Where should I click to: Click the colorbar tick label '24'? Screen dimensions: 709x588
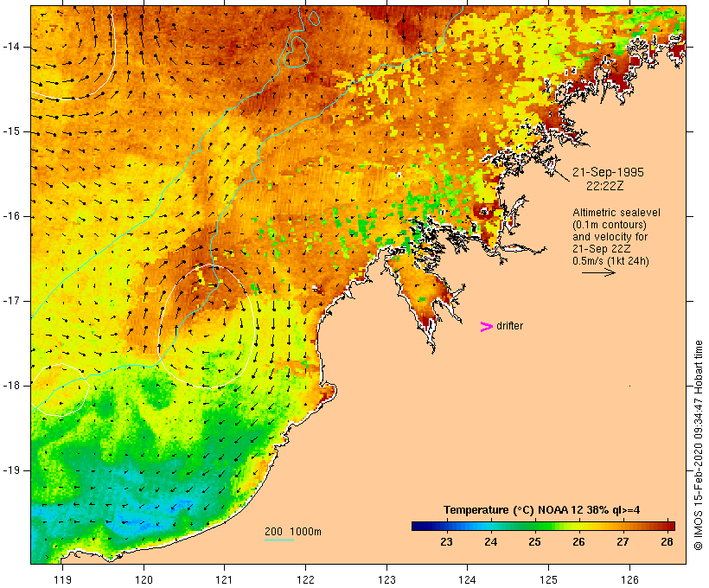[490, 542]
